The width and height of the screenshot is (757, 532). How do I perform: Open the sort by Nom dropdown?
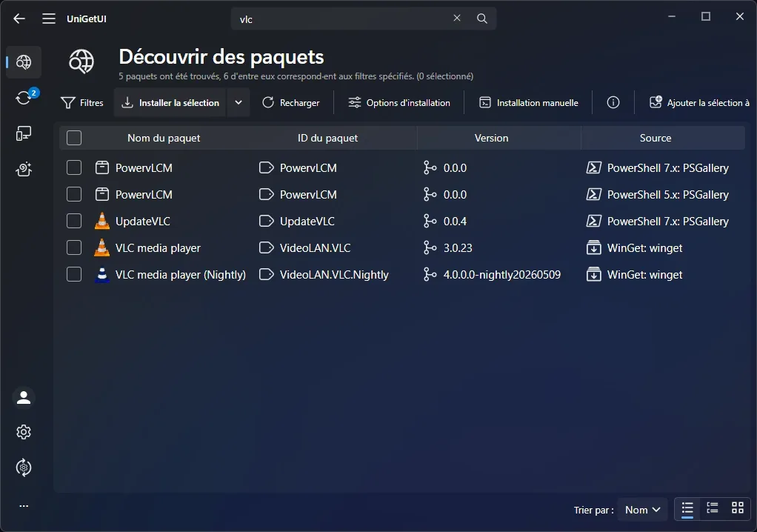click(642, 510)
